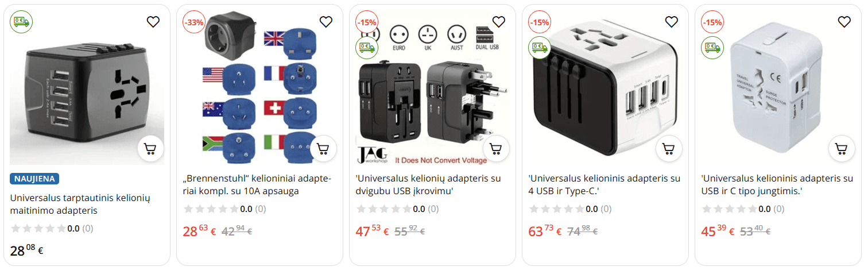Favorite the black universal international power adapter

(x=153, y=22)
